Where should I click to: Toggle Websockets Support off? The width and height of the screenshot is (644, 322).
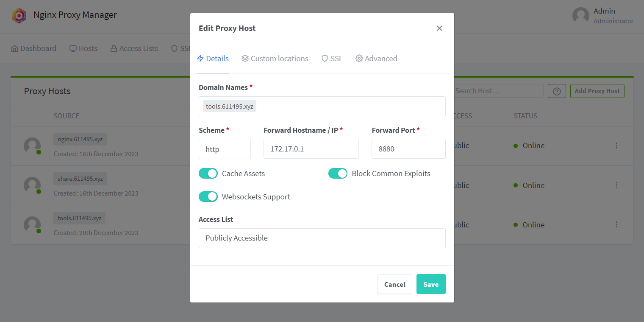[208, 197]
